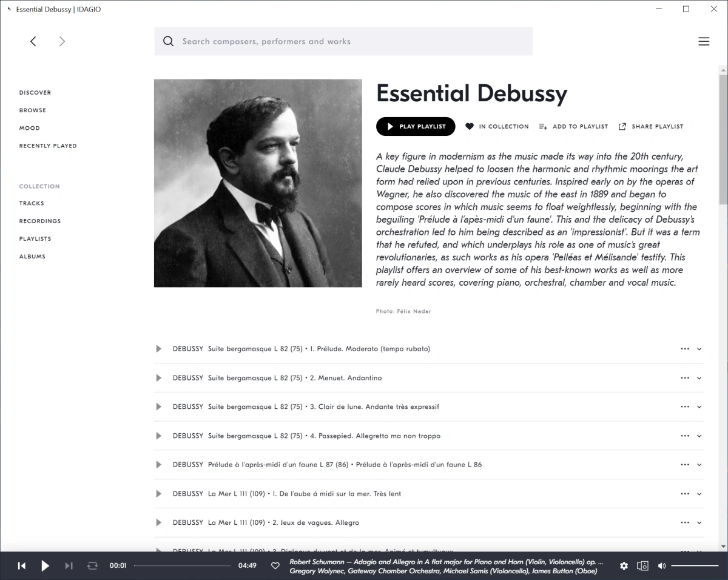Screen dimensions: 728x580
Task: Play Suite bergamasque 2. Menuet track
Action: 158,378
